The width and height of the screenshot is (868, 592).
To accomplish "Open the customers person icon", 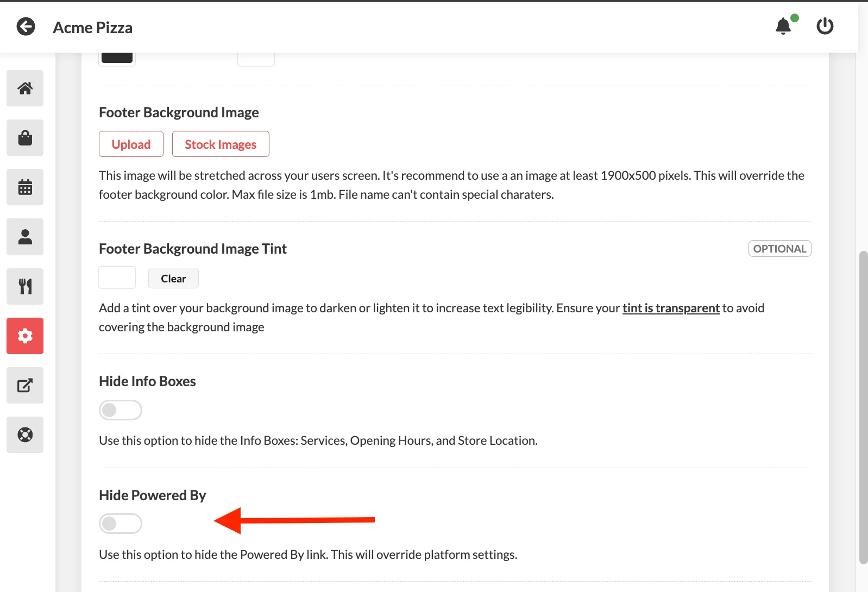I will 25,237.
